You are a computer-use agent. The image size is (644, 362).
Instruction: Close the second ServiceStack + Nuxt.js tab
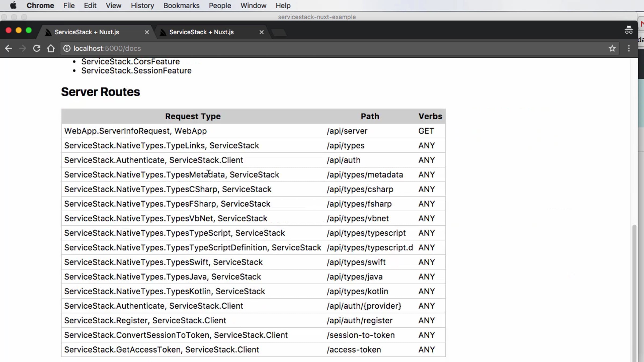(x=262, y=32)
